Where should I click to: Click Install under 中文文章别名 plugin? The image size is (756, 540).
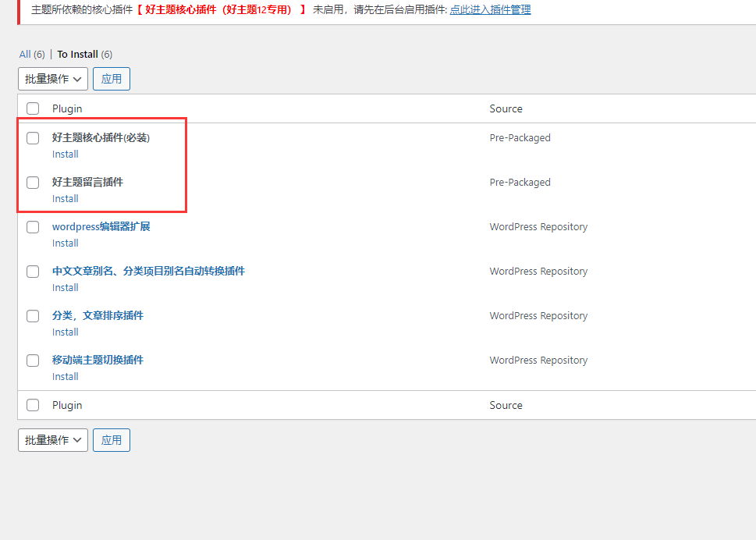[65, 287]
